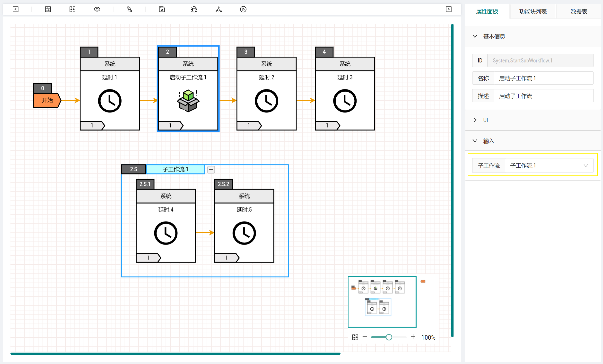The height and width of the screenshot is (364, 603).
Task: Click the 系统 header of node 1
Action: point(110,64)
